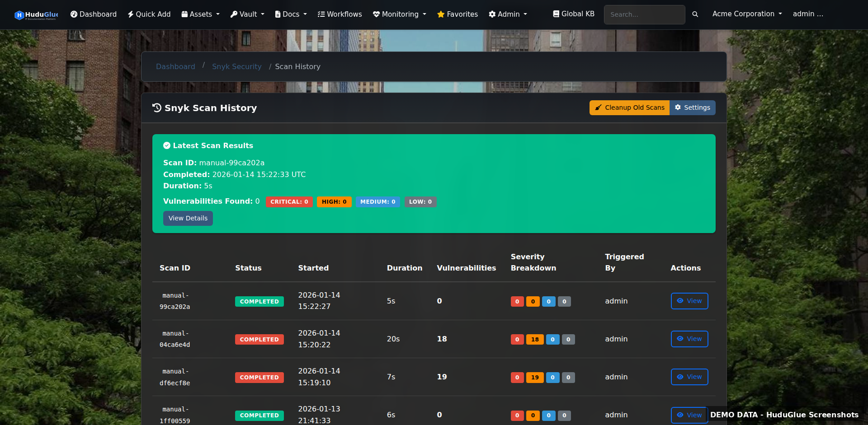Go to Snyk Security breadcrumb link
The image size is (868, 425).
[237, 67]
